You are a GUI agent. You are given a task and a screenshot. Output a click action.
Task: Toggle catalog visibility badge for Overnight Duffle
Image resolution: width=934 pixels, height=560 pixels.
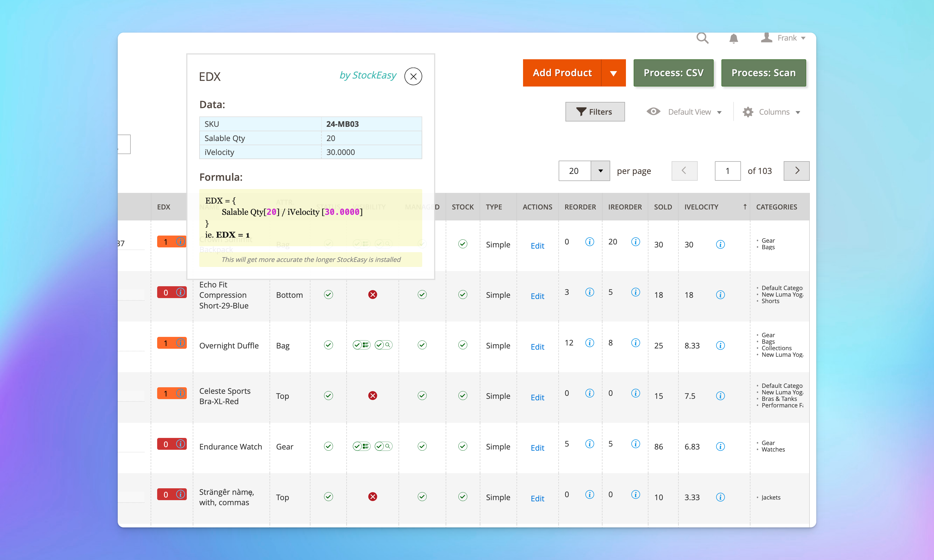coord(361,345)
